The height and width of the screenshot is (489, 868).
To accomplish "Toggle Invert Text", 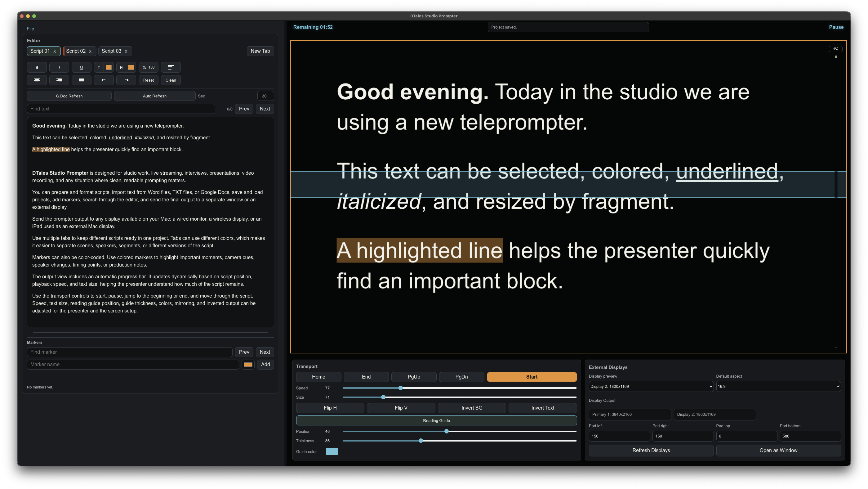I will coord(543,408).
